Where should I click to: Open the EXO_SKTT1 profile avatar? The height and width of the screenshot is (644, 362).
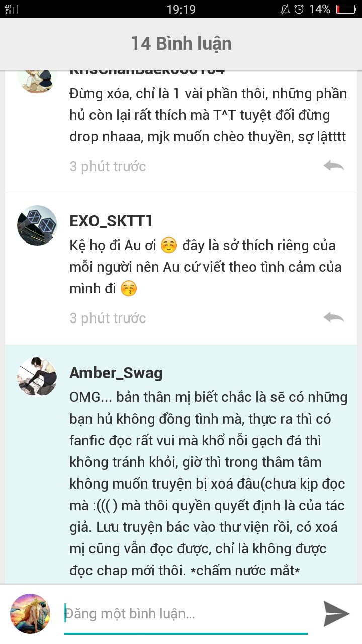(37, 225)
